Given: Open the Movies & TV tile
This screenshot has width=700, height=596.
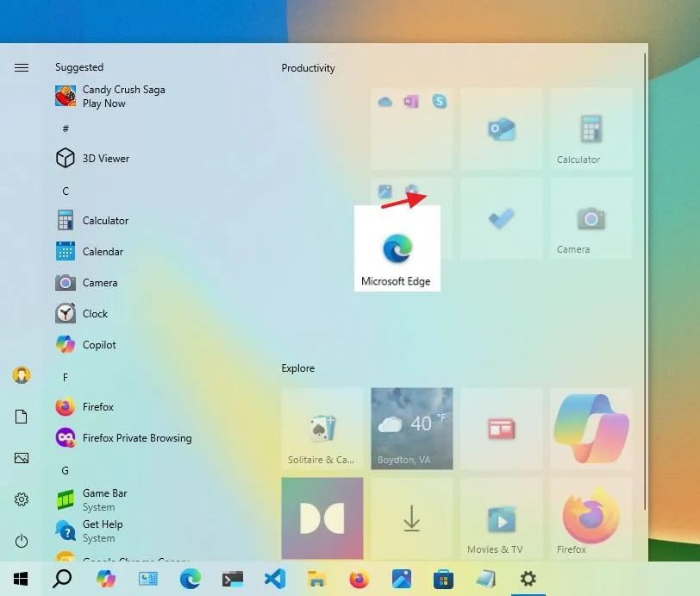Looking at the screenshot, I should [x=502, y=518].
